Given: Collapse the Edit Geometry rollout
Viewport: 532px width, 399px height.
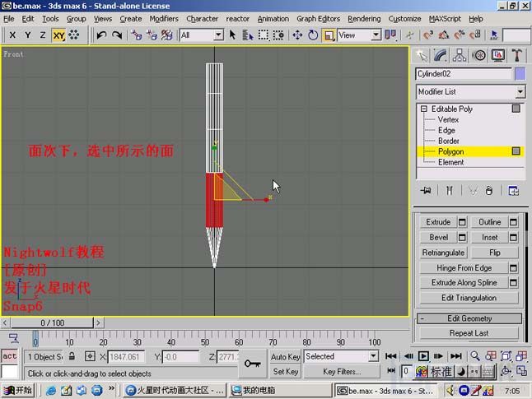Looking at the screenshot, I should (x=469, y=318).
